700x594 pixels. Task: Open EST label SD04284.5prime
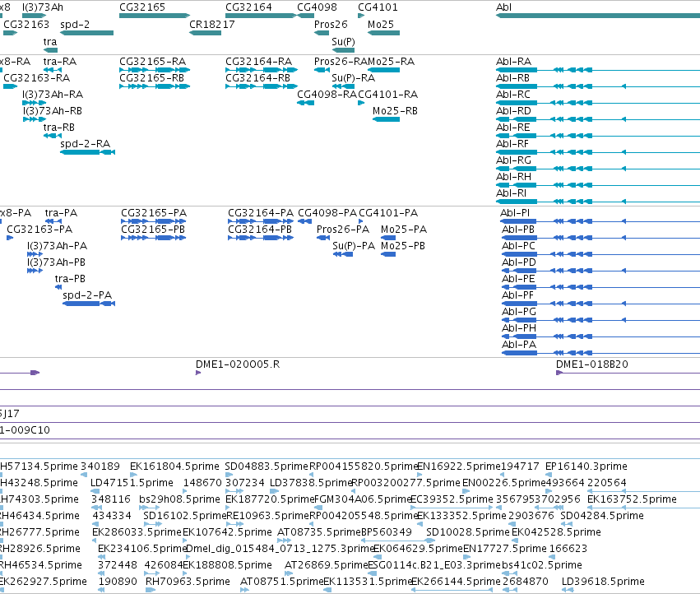(602, 515)
